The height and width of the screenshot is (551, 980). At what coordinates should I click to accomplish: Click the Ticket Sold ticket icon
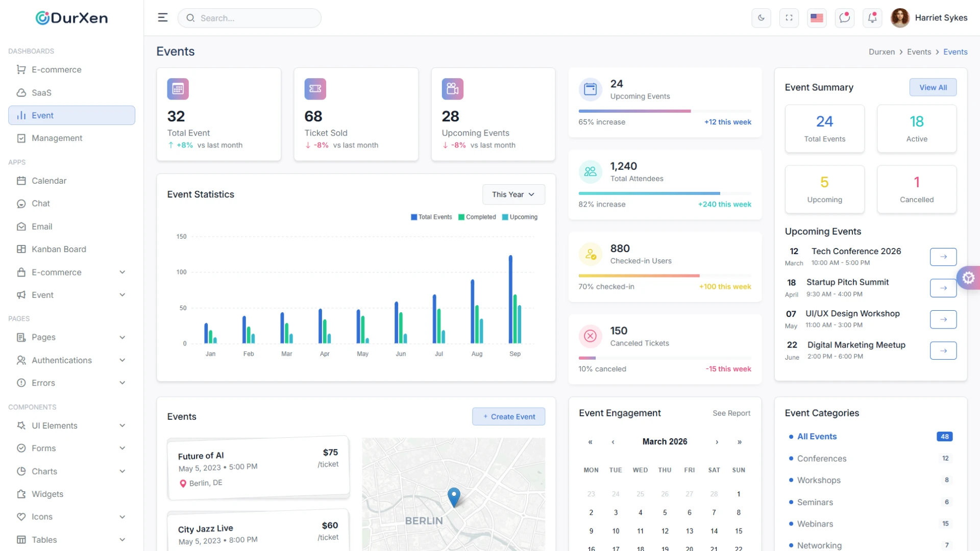[315, 89]
